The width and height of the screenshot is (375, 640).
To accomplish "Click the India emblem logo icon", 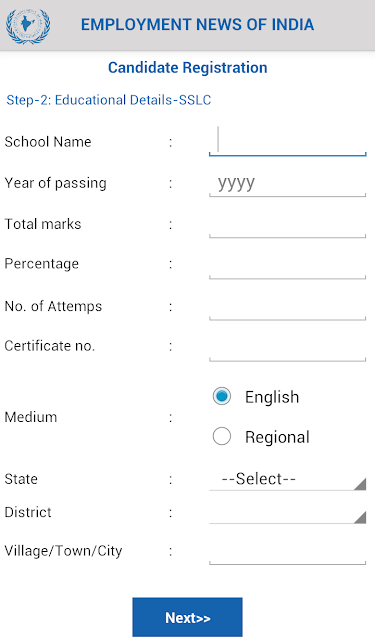I will point(28,26).
